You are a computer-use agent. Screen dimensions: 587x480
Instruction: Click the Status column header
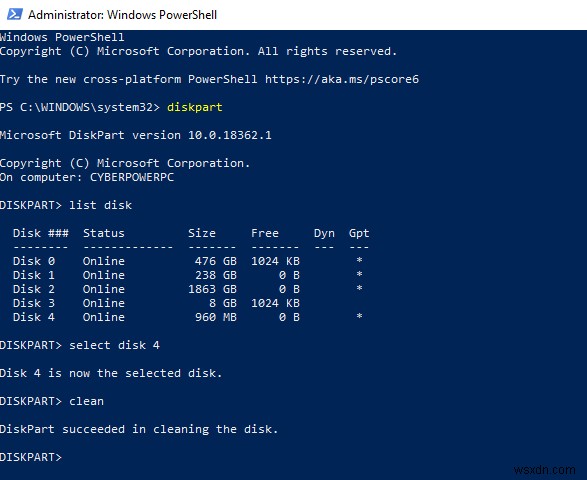tap(104, 233)
